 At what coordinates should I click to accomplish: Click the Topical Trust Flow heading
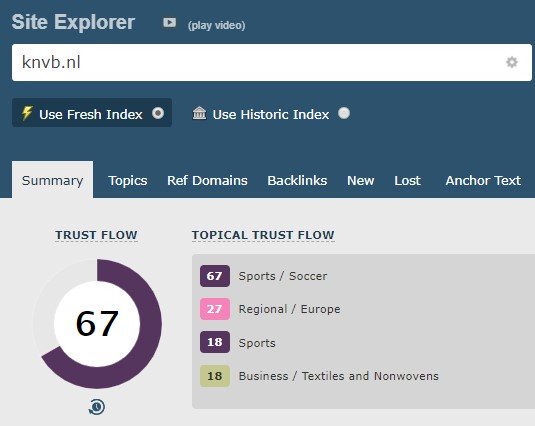(x=263, y=235)
